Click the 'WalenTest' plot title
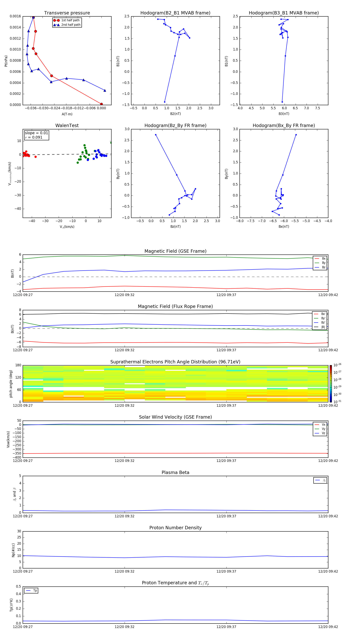Viewport: 351px width, 644px height. pyautogui.click(x=67, y=125)
